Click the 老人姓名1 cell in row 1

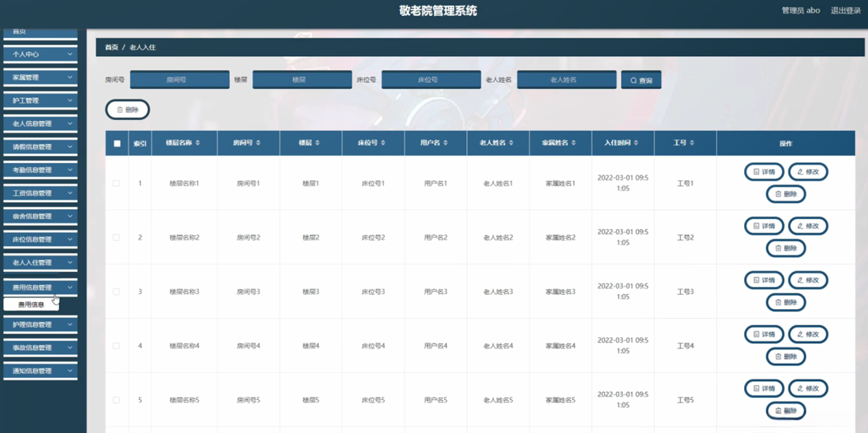(x=498, y=184)
